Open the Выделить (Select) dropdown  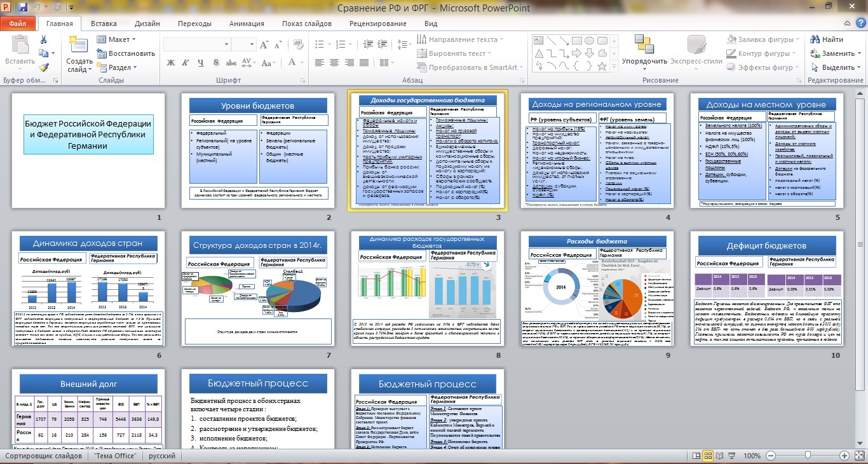click(836, 67)
